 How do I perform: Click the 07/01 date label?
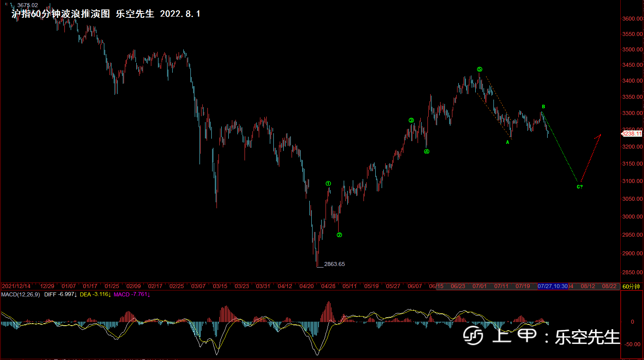click(480, 286)
